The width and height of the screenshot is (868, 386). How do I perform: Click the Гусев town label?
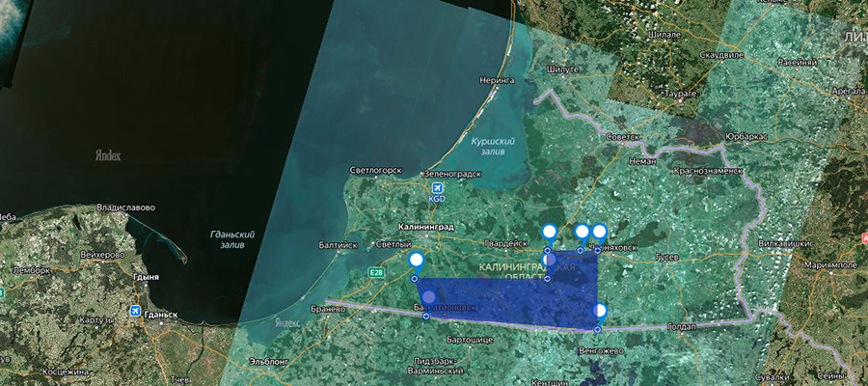coord(667,258)
